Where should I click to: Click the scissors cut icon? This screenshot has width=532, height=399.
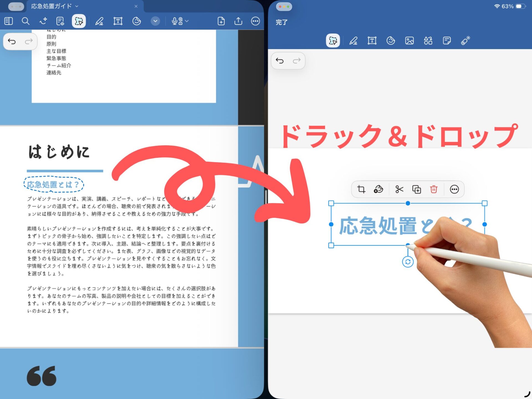(x=399, y=189)
